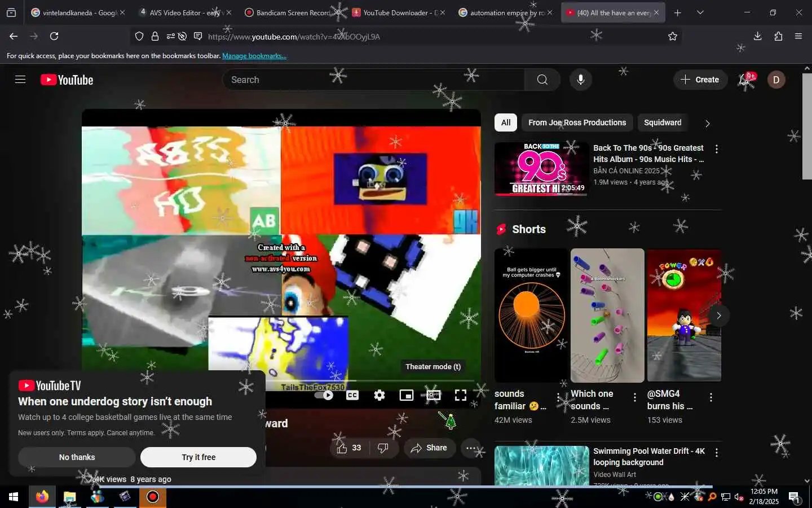Select the 'All' filter chip
Screen dimensions: 812x508
pos(506,122)
